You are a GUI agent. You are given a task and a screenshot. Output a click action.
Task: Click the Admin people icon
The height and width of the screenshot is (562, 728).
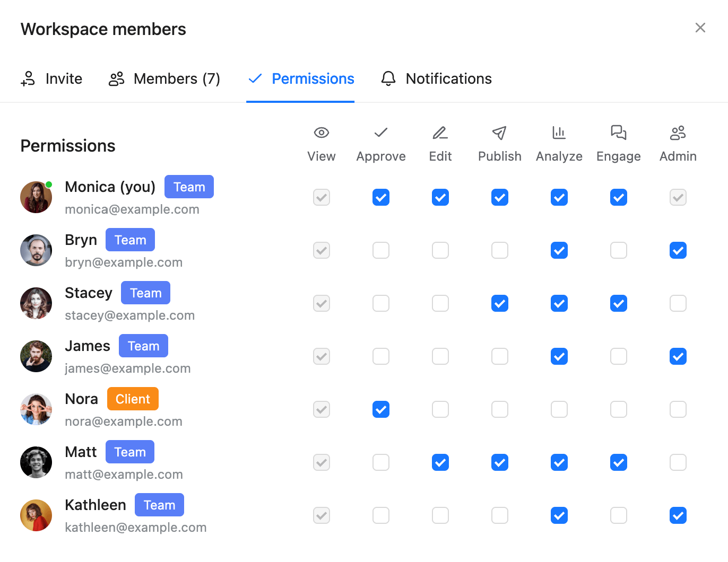(x=678, y=133)
